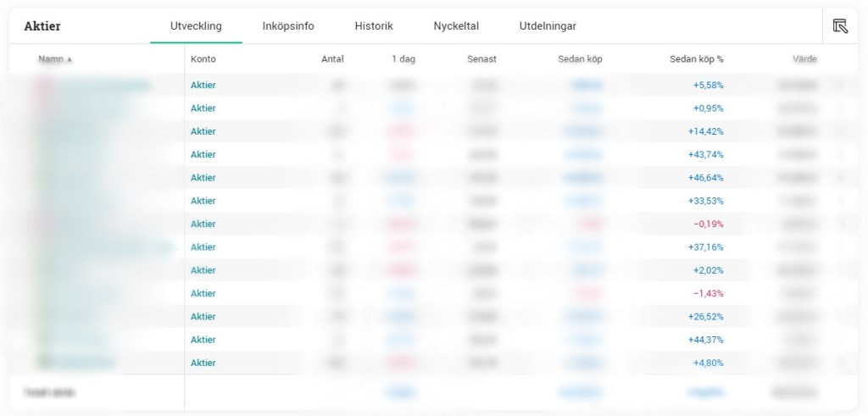This screenshot has width=868, height=416.
Task: Show the Utdelningar tab
Action: point(548,26)
